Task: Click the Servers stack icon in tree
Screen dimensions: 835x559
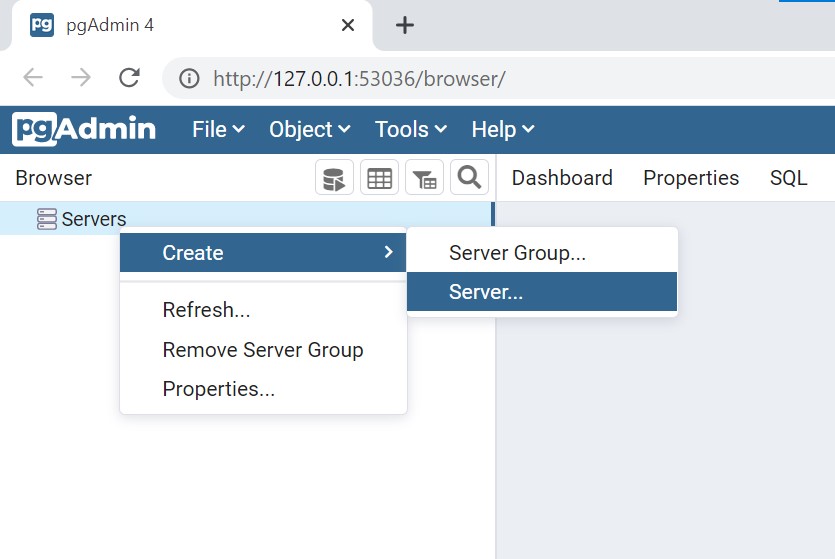Action: [x=46, y=219]
